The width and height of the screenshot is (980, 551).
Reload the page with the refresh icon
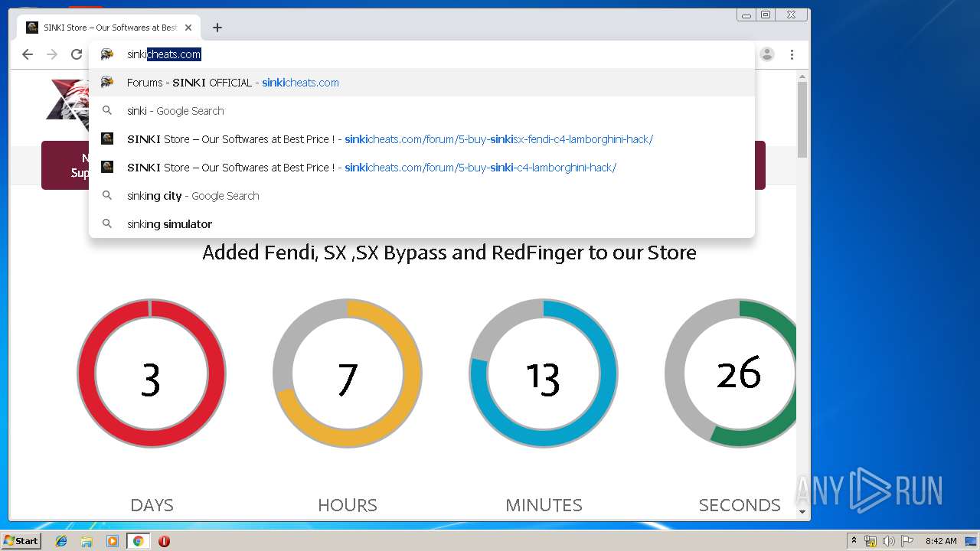(77, 54)
